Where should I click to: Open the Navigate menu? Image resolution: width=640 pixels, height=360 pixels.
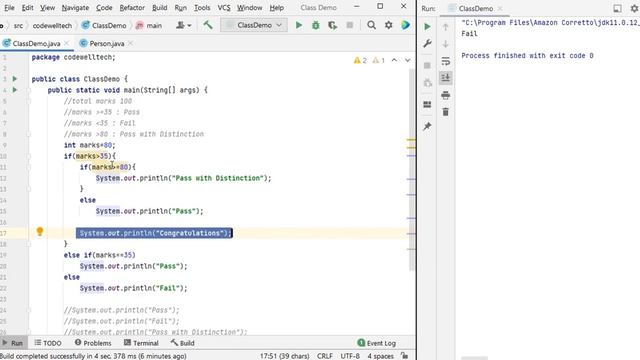point(75,8)
